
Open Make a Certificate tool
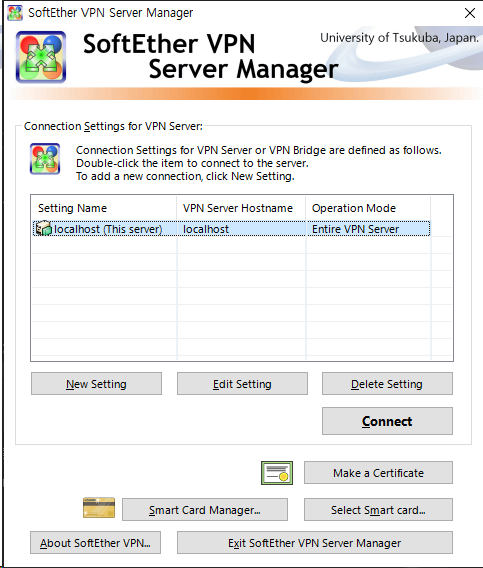click(x=378, y=473)
